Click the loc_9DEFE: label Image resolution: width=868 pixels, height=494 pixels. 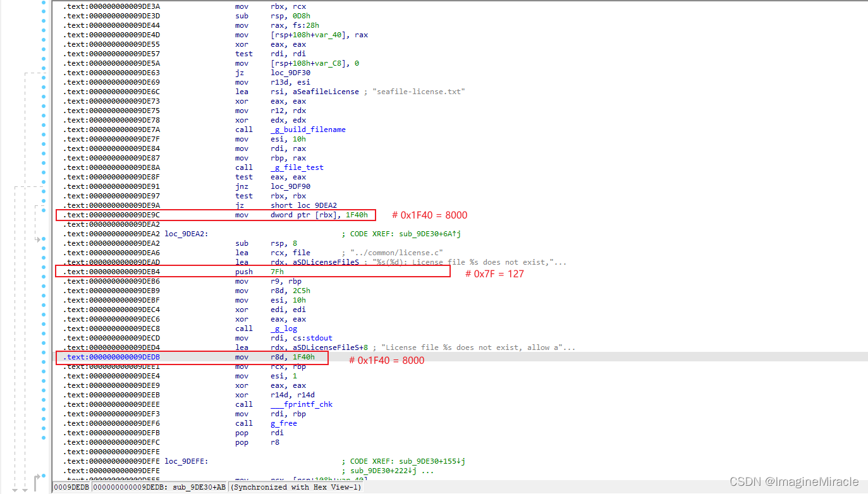pos(186,461)
